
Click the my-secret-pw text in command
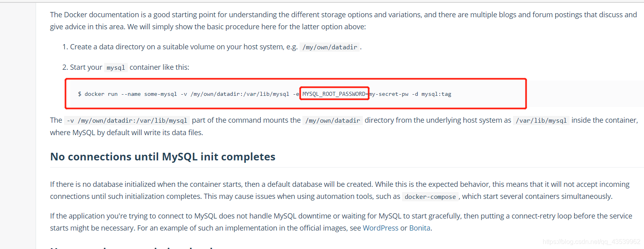point(388,94)
